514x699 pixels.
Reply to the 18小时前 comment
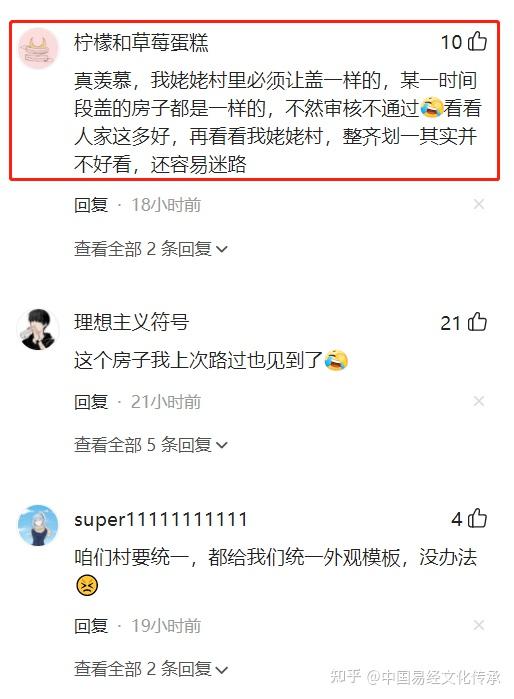pos(91,205)
